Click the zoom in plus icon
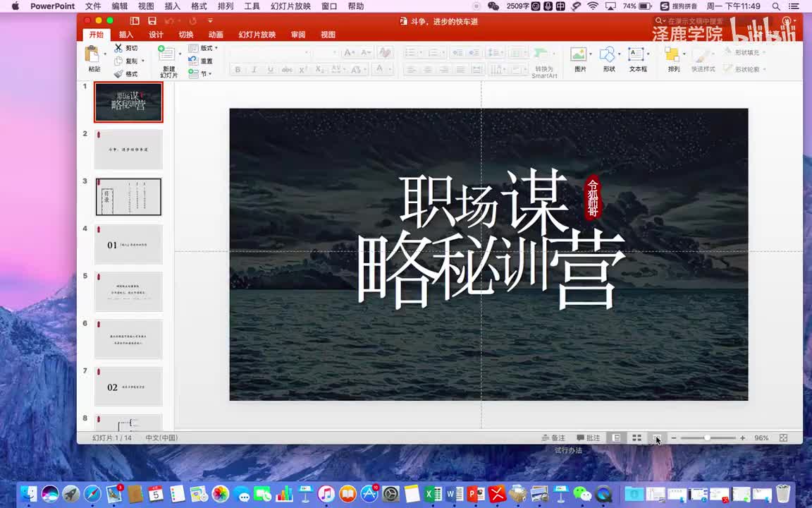812x508 pixels. point(743,438)
